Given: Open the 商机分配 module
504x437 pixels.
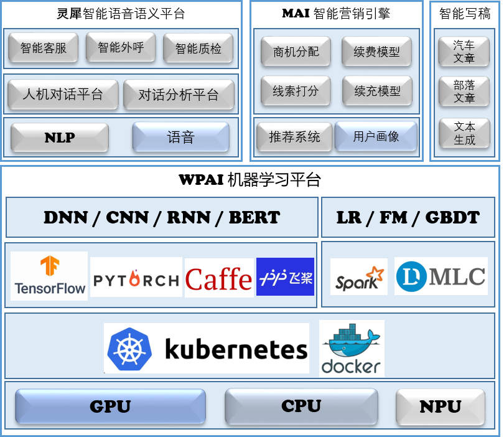Looking at the screenshot, I should (x=296, y=52).
